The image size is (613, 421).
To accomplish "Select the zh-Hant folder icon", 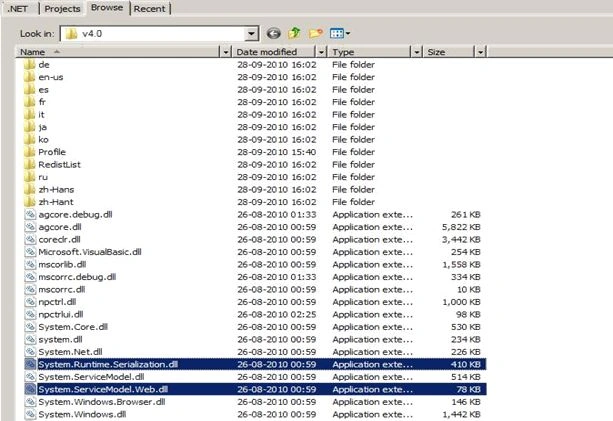I will (x=30, y=202).
